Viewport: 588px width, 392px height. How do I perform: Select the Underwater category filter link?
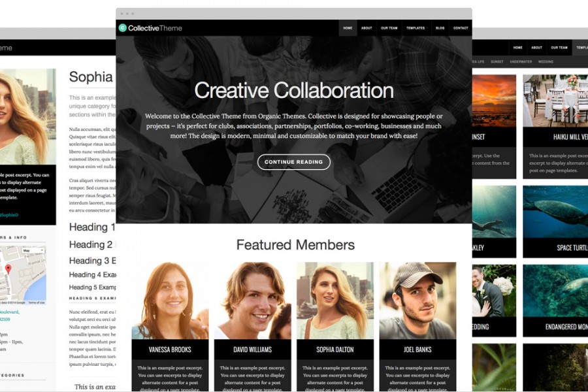click(x=521, y=61)
